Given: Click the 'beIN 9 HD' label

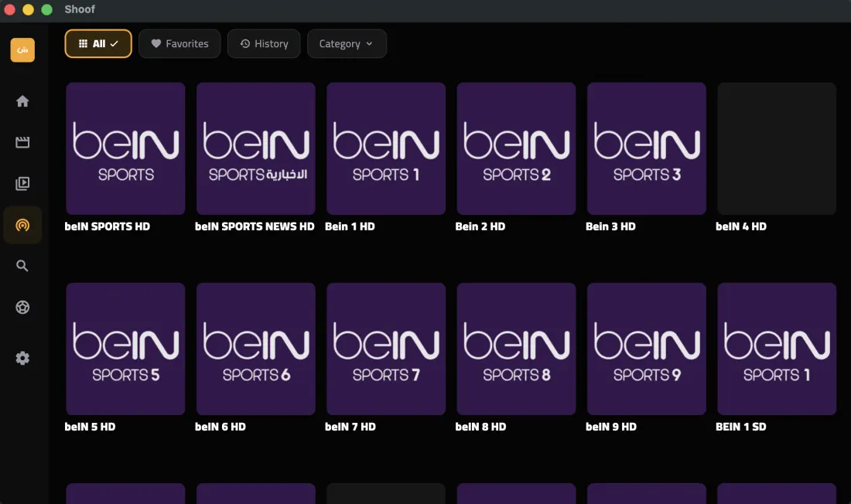Looking at the screenshot, I should tap(611, 427).
